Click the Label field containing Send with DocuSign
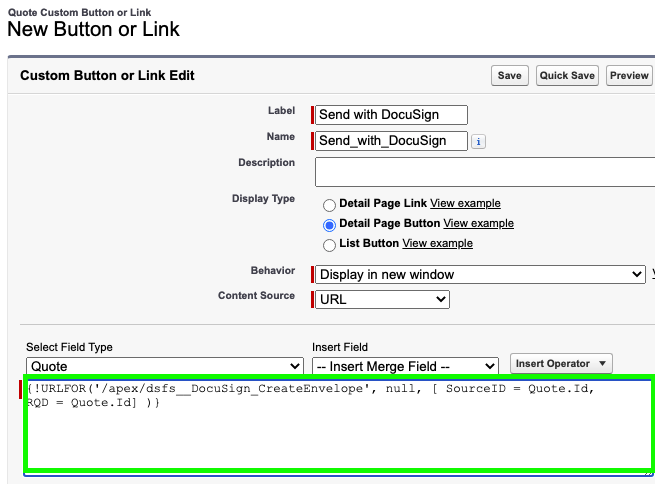655x484 pixels. (391, 115)
